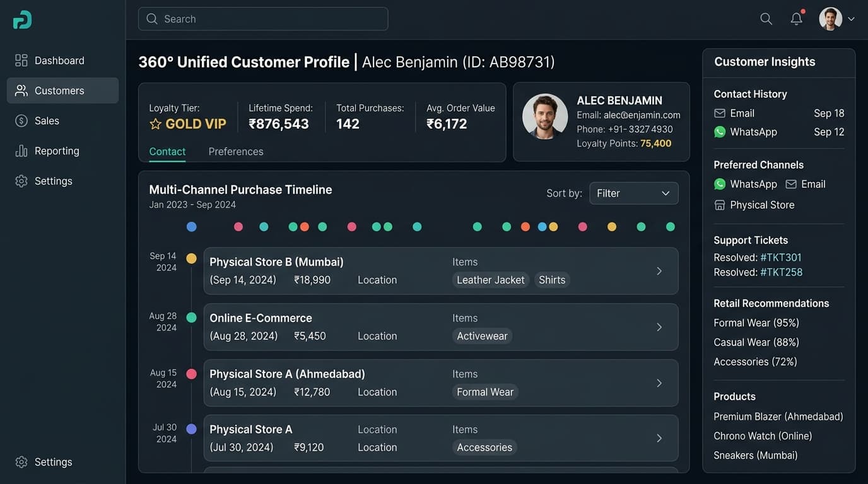Open the Filter sort dropdown
This screenshot has width=868, height=484.
(634, 193)
